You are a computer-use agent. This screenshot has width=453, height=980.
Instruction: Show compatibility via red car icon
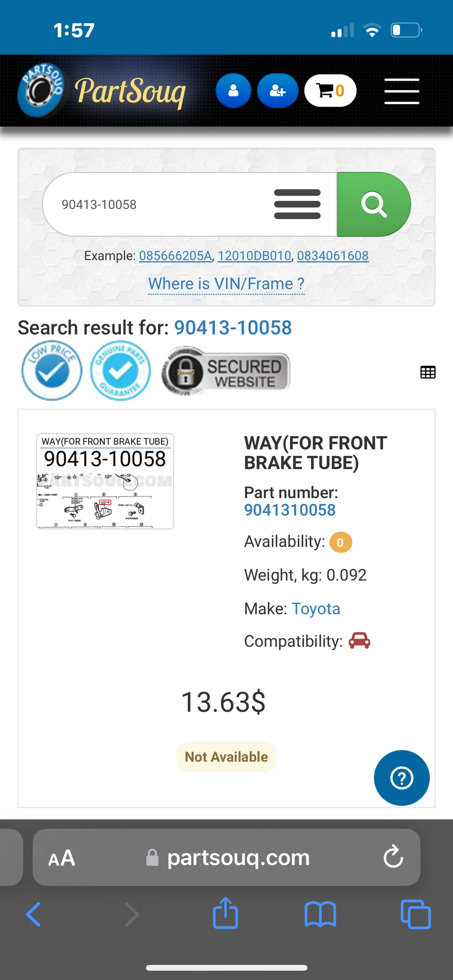click(x=359, y=641)
